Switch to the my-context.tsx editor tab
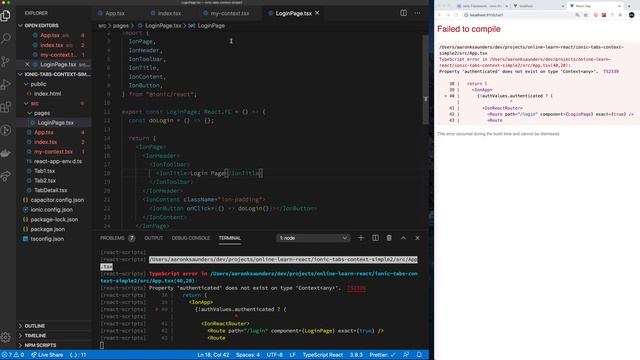The height and width of the screenshot is (360, 640). (230, 13)
